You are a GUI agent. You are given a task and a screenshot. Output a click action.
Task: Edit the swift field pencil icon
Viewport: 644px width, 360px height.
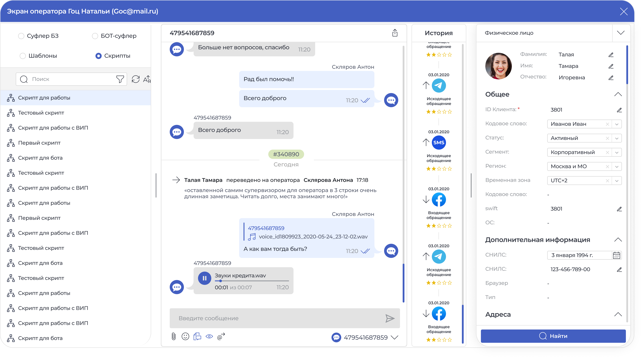pos(619,209)
